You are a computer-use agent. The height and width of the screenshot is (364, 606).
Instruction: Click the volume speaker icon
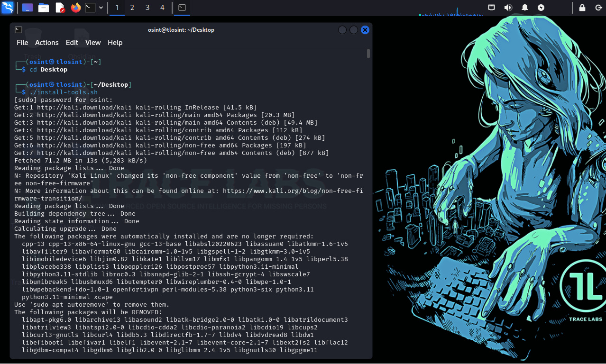(x=508, y=8)
